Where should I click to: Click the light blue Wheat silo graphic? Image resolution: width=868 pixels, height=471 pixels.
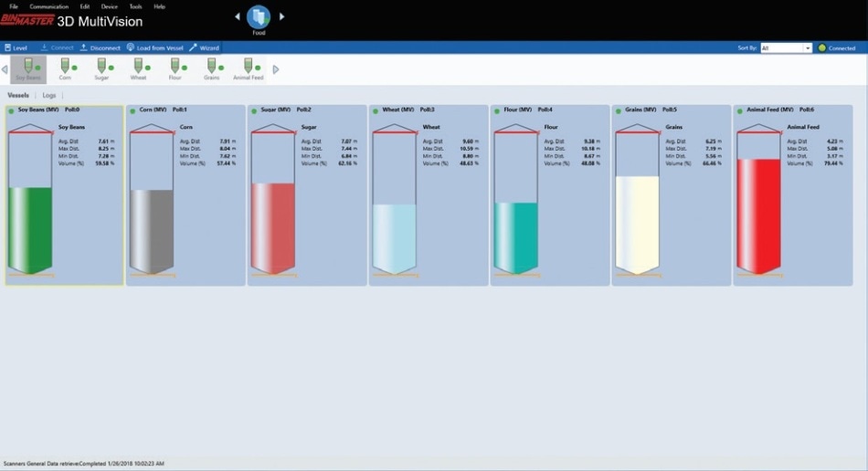(x=394, y=200)
